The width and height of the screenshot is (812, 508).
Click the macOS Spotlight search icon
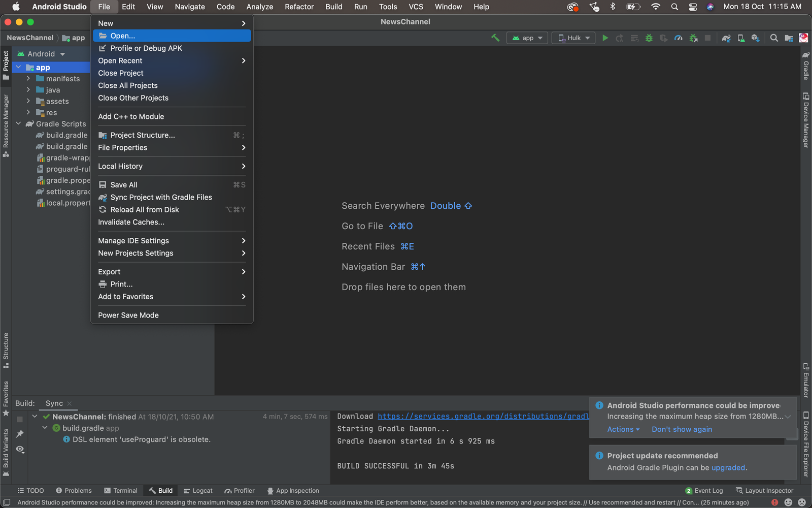pyautogui.click(x=674, y=7)
